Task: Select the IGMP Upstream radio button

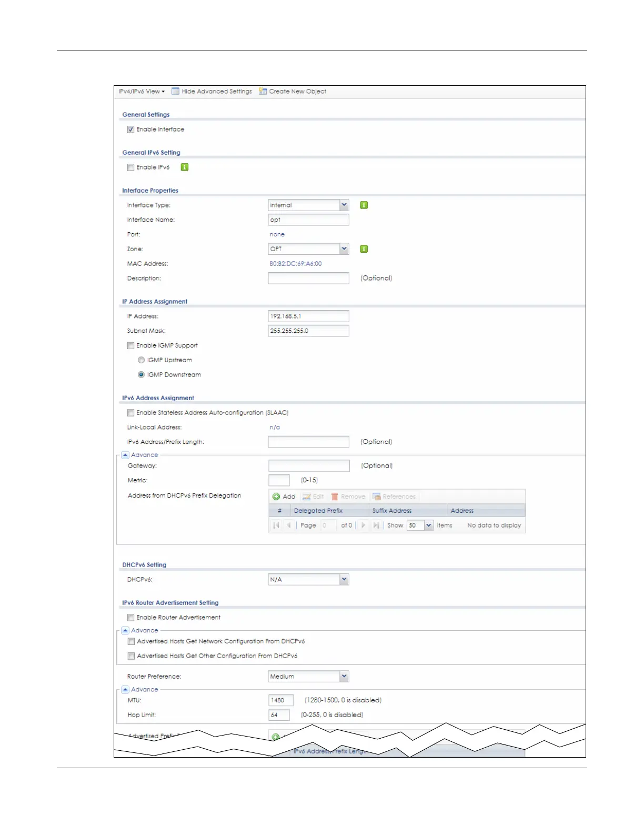Action: (141, 360)
